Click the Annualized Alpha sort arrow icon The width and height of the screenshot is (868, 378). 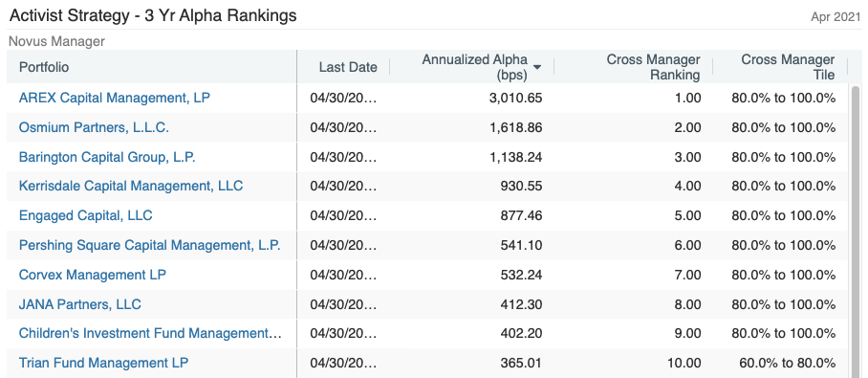(536, 67)
